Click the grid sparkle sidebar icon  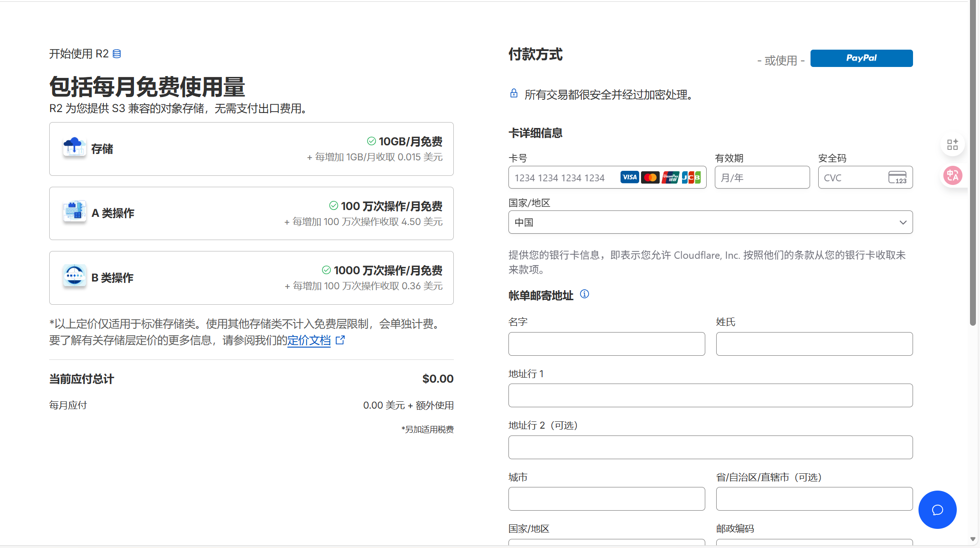(x=952, y=145)
